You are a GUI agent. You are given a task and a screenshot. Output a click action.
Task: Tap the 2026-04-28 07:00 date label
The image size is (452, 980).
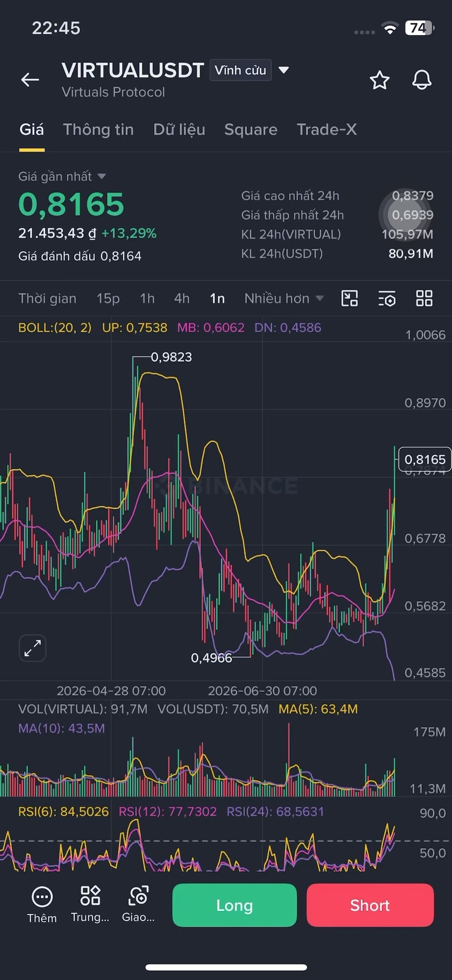[x=111, y=691]
